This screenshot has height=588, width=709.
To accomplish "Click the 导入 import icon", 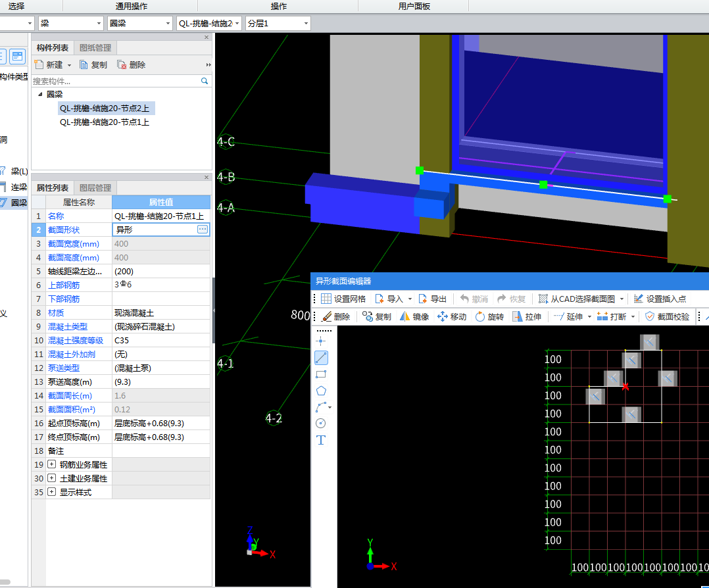I will [379, 299].
